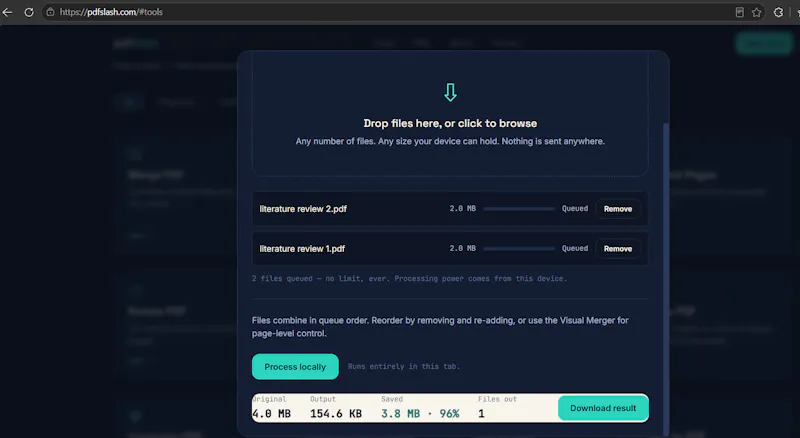Click the Process locally button
Image resolution: width=800 pixels, height=438 pixels.
tap(295, 367)
